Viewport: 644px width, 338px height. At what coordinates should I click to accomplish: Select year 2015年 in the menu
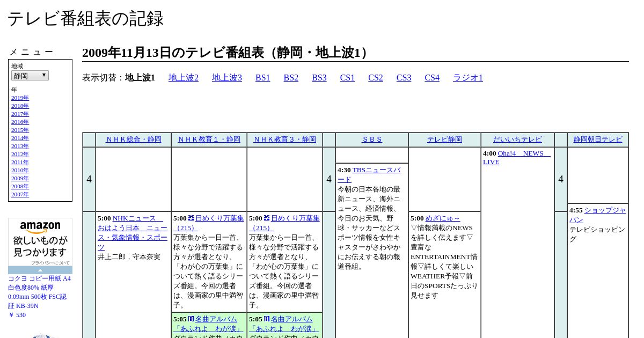pyautogui.click(x=20, y=130)
